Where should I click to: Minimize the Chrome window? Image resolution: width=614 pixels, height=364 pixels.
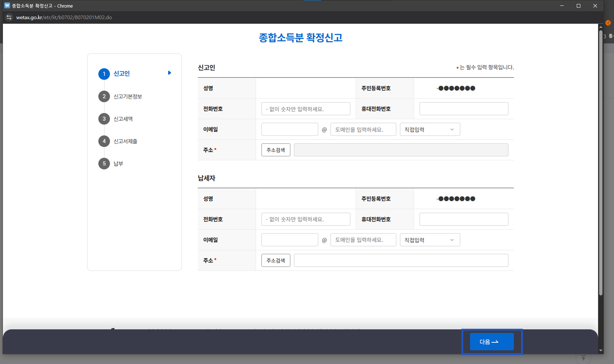coord(562,6)
